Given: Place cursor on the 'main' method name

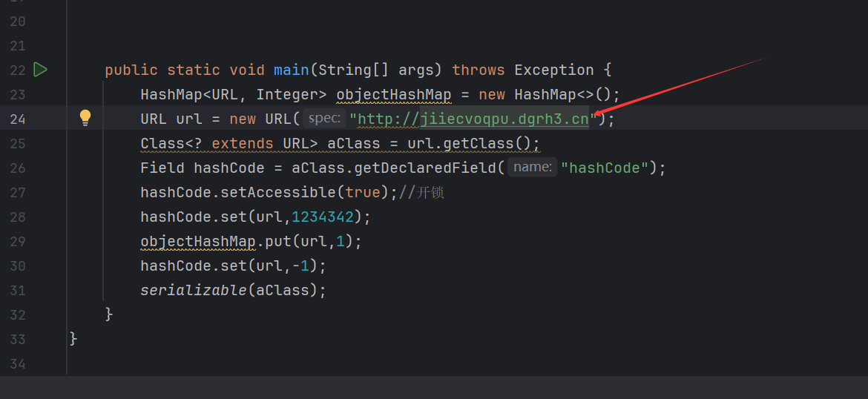Looking at the screenshot, I should pos(291,70).
